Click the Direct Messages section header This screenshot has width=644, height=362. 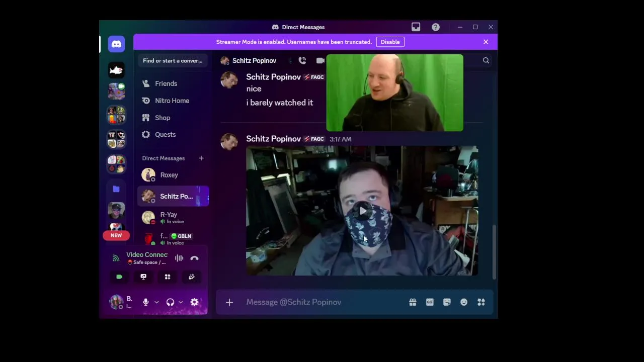pyautogui.click(x=164, y=158)
